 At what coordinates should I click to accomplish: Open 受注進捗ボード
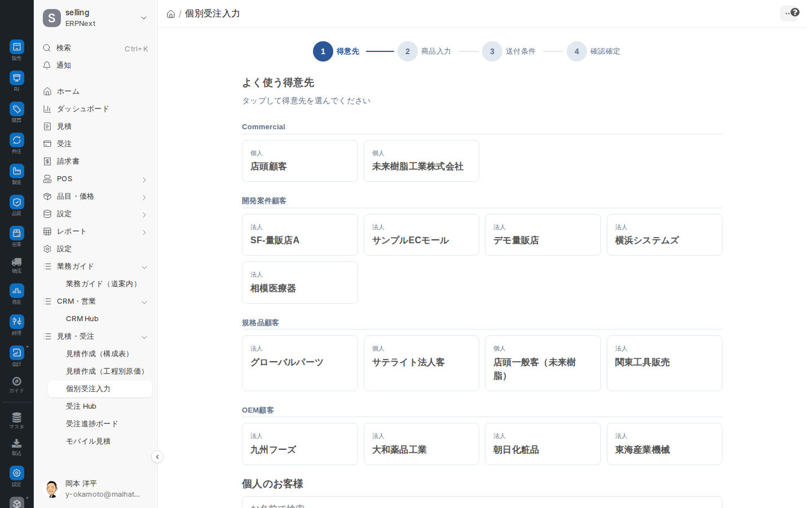click(100, 424)
